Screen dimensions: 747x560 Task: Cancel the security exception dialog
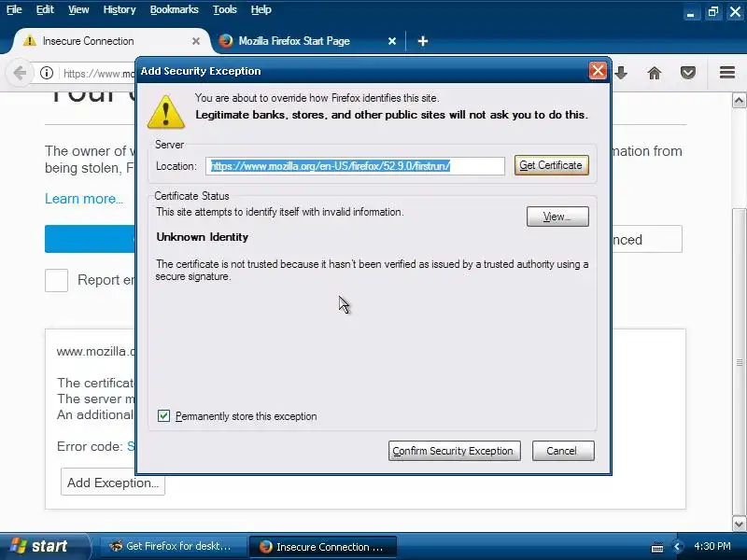563,451
